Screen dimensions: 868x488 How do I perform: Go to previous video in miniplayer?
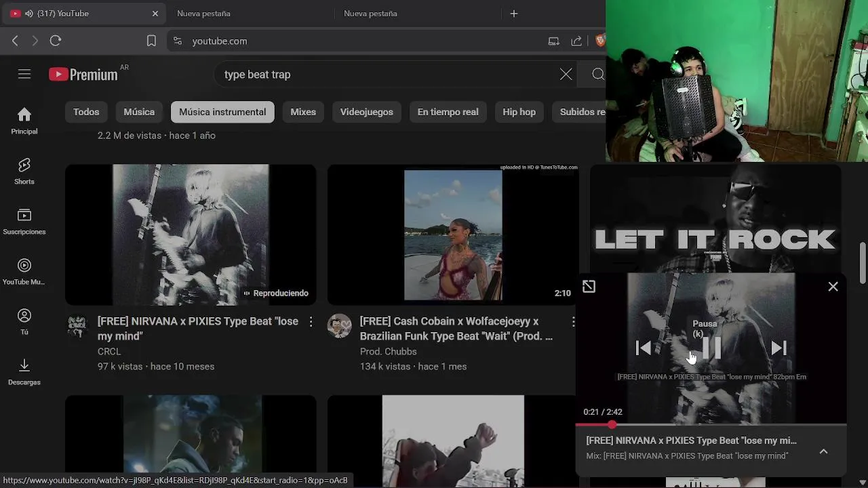pos(644,348)
